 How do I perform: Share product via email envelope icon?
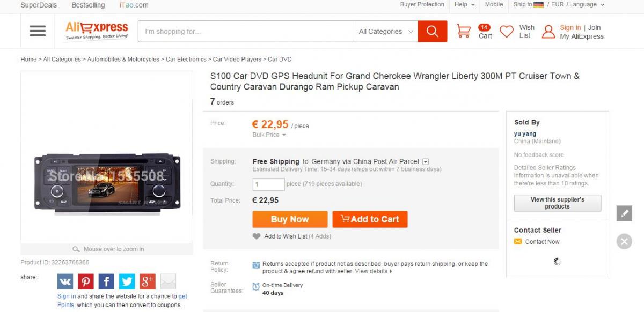click(x=168, y=281)
